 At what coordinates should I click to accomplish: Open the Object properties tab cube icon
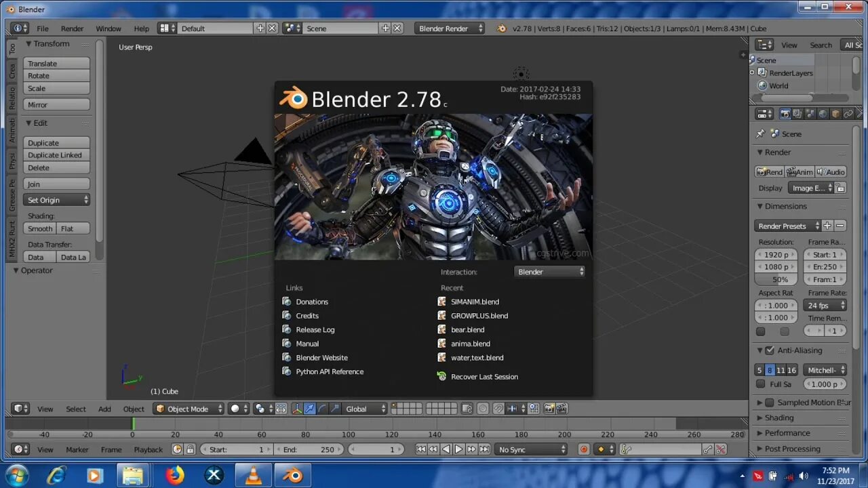coord(835,114)
